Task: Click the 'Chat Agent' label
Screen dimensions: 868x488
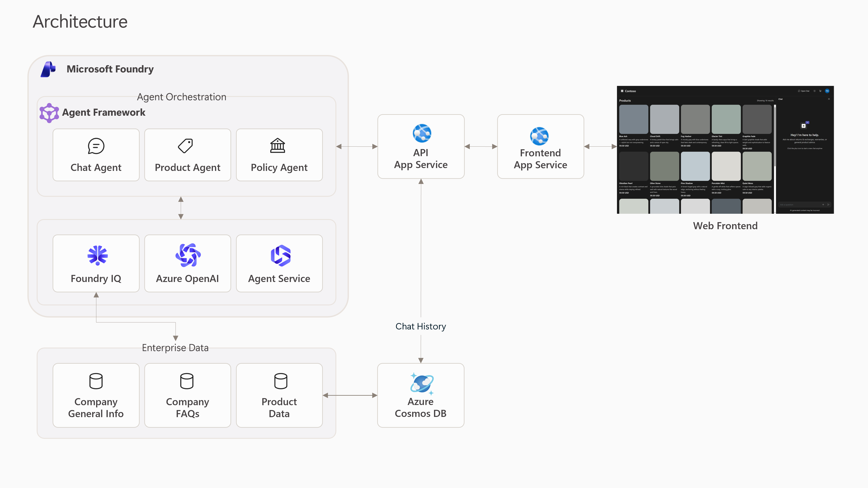Action: pos(96,168)
